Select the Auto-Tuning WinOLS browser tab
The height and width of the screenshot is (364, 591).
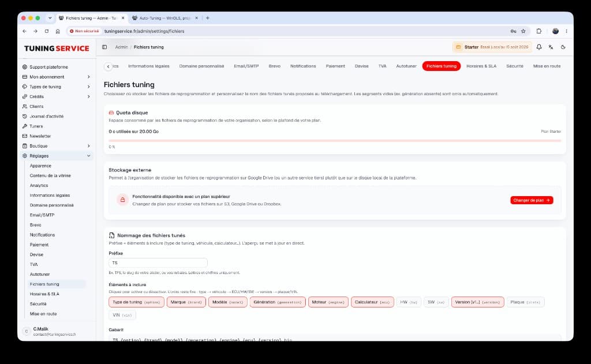164,18
